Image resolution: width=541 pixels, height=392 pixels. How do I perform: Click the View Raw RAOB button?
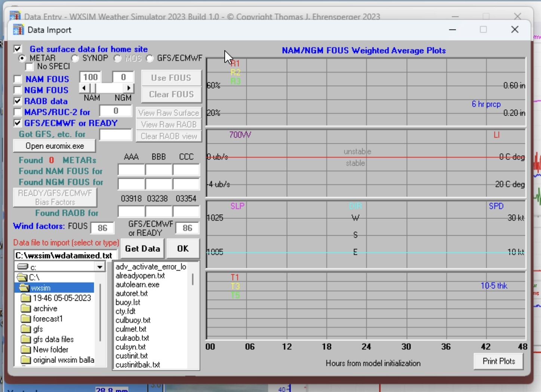(x=169, y=124)
